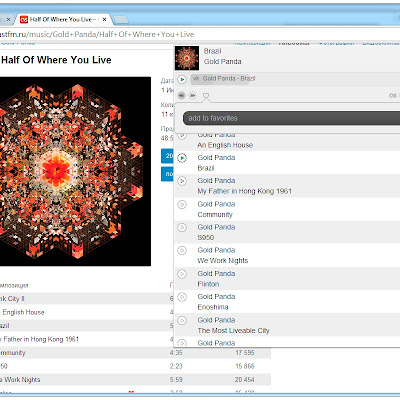
Task: Click the Gold Panda artist name in player header
Action: [223, 62]
